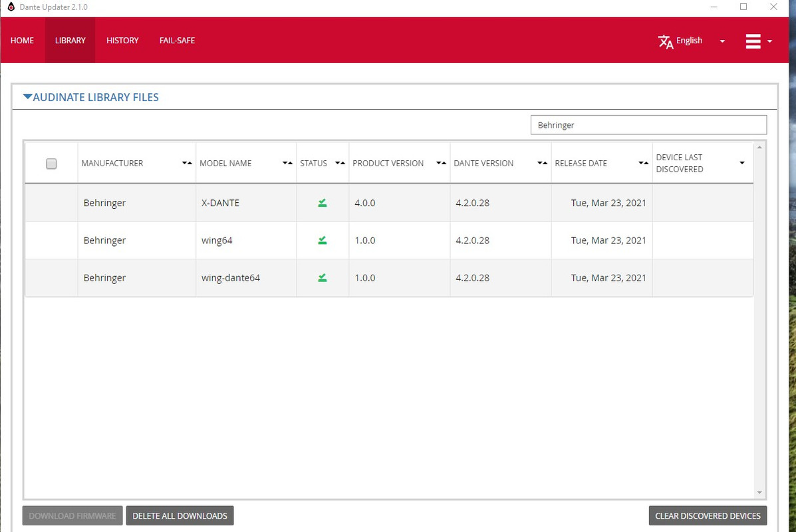This screenshot has width=796, height=532.
Task: Sort by Product Version column arrows
Action: [441, 163]
